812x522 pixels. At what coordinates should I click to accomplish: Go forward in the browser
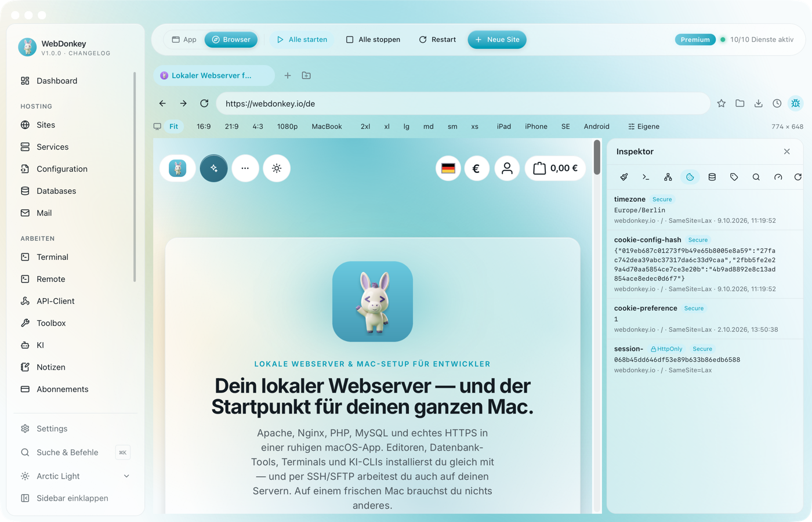[x=183, y=103]
